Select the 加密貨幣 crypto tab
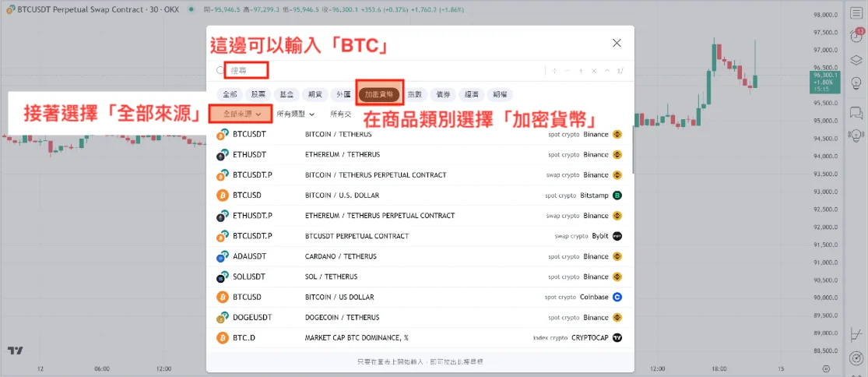 [379, 95]
